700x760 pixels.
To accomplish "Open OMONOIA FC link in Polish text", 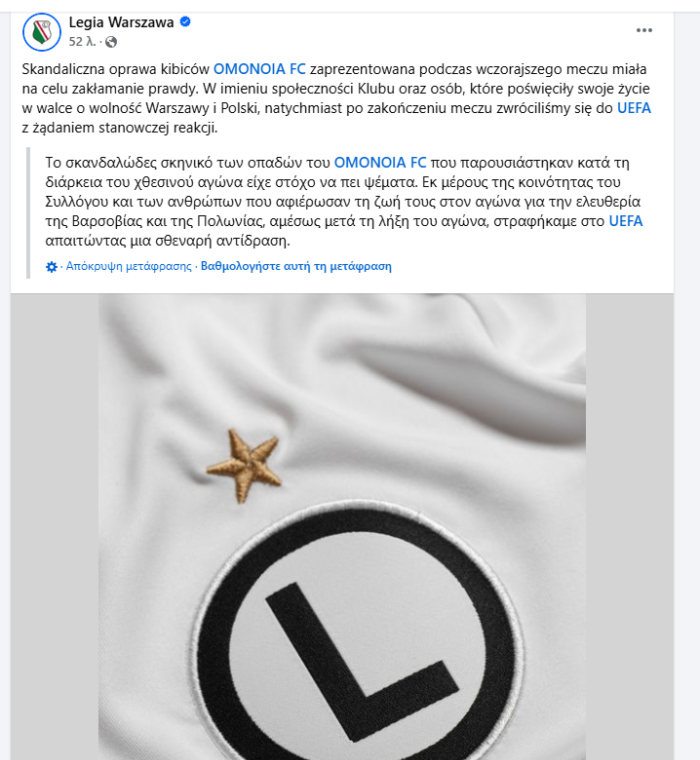I will coord(259,69).
